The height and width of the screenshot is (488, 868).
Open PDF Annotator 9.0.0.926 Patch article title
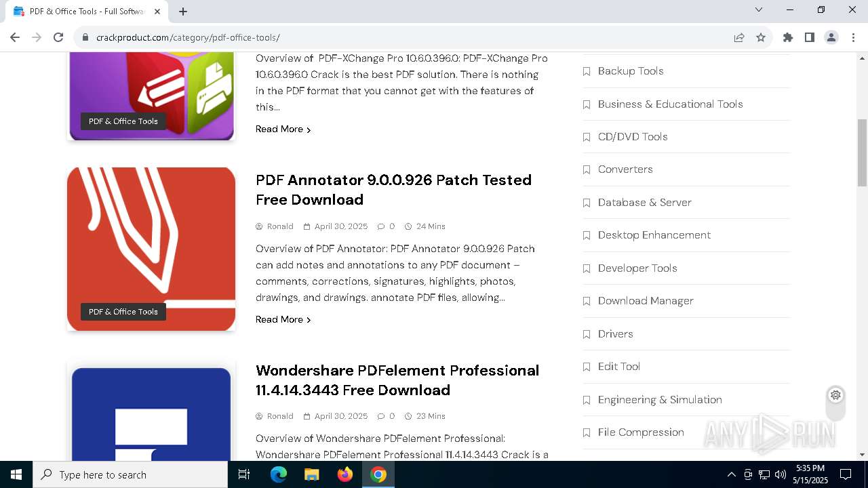click(393, 190)
